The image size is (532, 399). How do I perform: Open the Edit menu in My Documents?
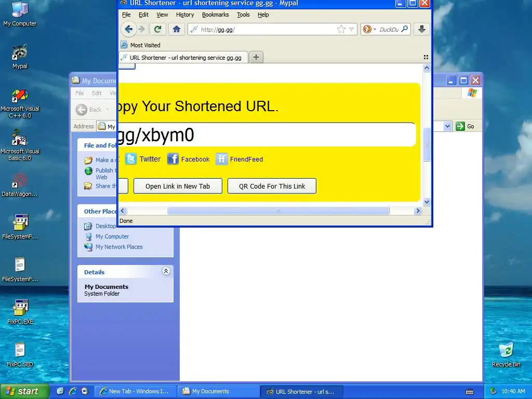tap(97, 93)
